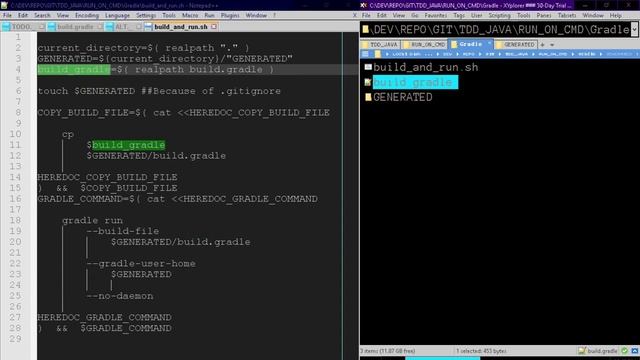The image size is (640, 360).
Task: Open Tabsets menu in XYplorer
Action: click(x=567, y=16)
